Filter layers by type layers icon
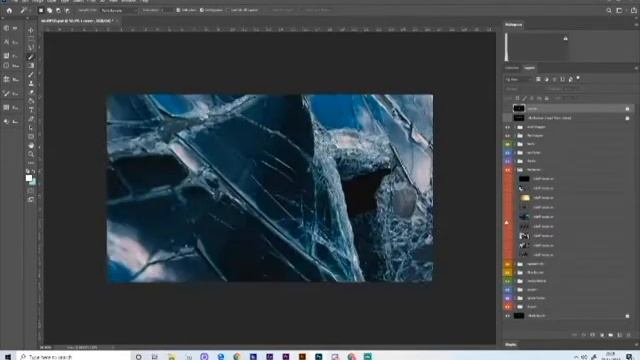 pos(554,79)
